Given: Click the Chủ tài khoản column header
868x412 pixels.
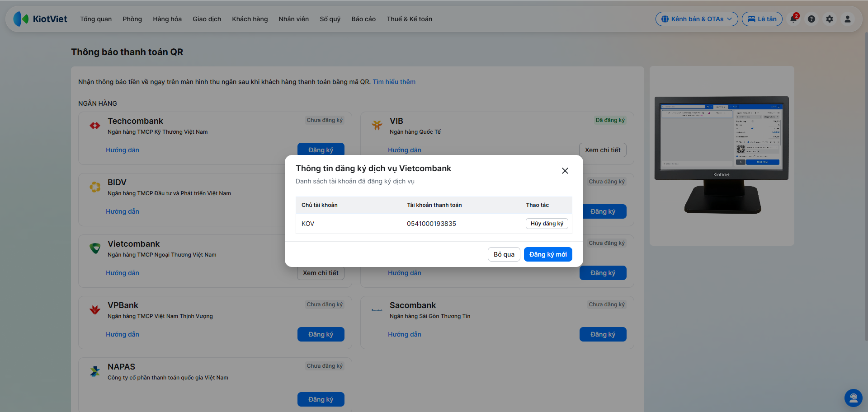Looking at the screenshot, I should pyautogui.click(x=320, y=205).
